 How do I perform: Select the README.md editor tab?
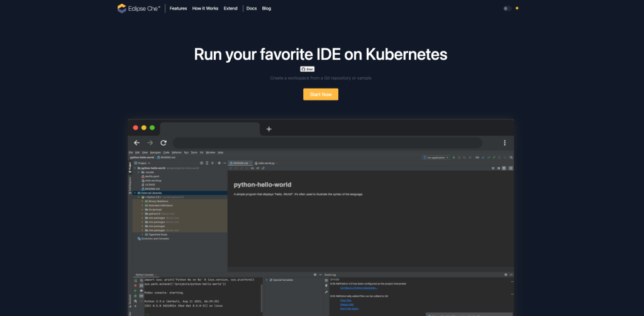click(240, 163)
